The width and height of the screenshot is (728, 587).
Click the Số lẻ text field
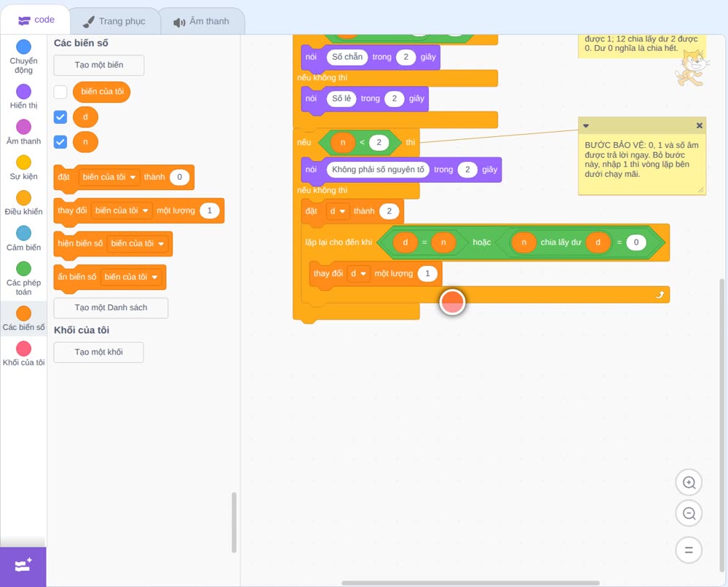(341, 98)
